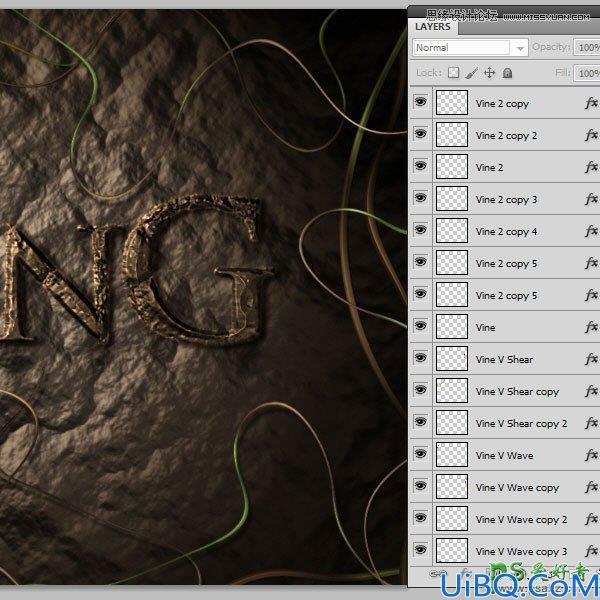Toggle visibility of Vine 2 copy 2
The width and height of the screenshot is (600, 600).
coord(421,134)
